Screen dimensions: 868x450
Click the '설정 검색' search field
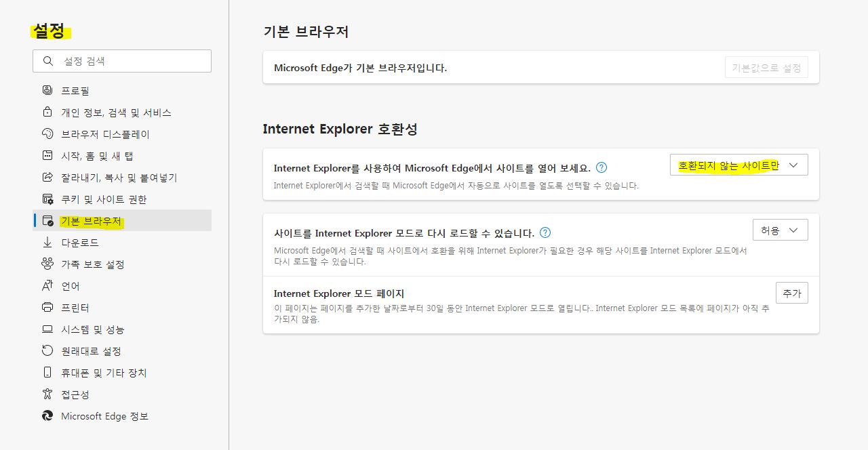pyautogui.click(x=129, y=61)
